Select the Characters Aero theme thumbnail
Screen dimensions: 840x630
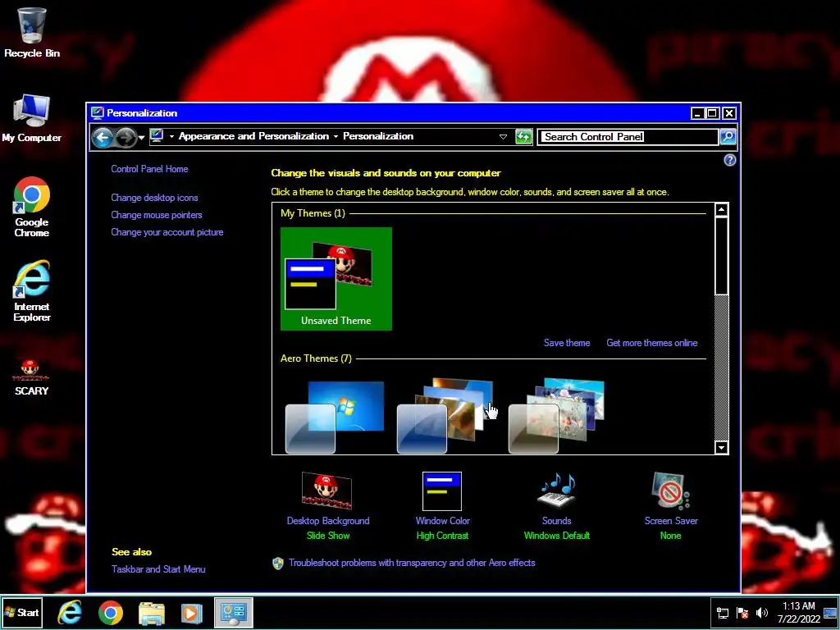(557, 415)
